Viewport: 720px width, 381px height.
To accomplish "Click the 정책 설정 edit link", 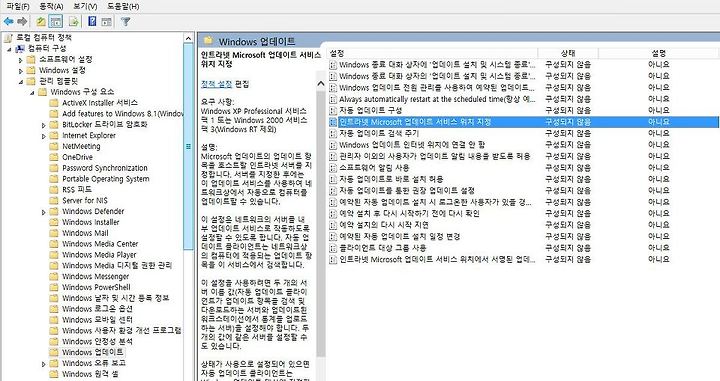I will 217,84.
